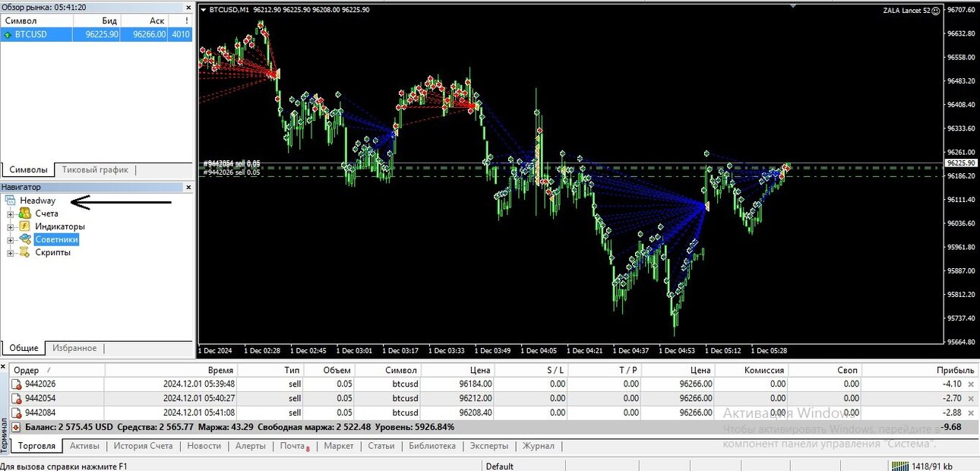Close order 9442084 with its X button
This screenshot has width=980, height=471.
970,413
